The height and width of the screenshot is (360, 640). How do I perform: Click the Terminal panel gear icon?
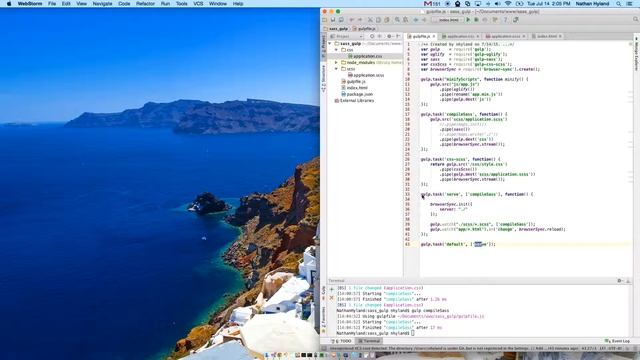pyautogui.click(x=620, y=281)
